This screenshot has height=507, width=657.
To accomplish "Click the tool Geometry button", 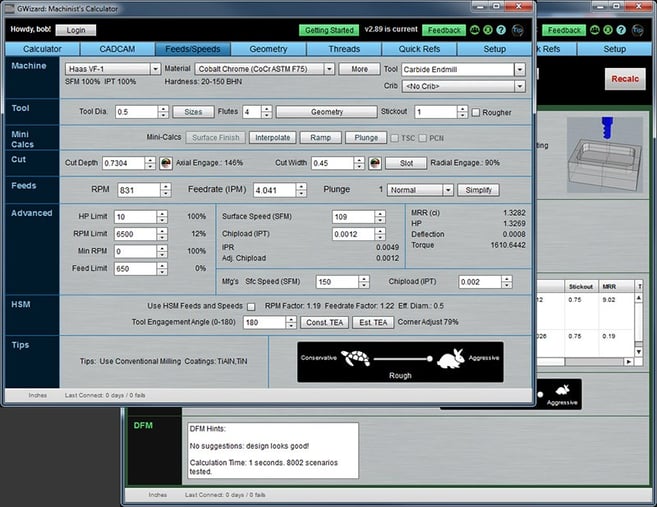I will point(326,112).
